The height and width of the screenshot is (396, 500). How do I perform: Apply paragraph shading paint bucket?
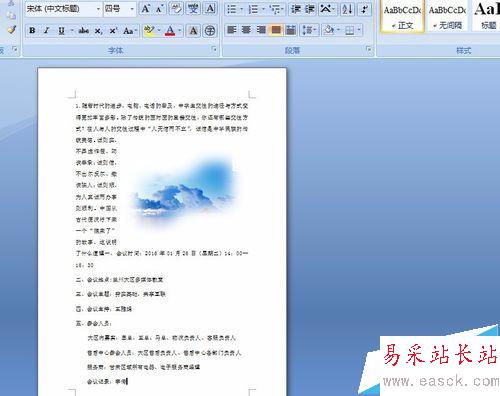pos(329,30)
